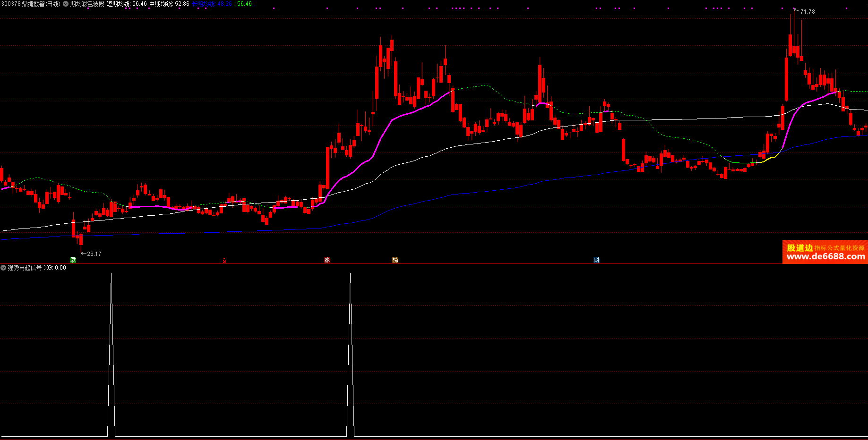This screenshot has height=440, width=868.
Task: Click the XG: 0.00 indicator value
Action: click(x=55, y=268)
